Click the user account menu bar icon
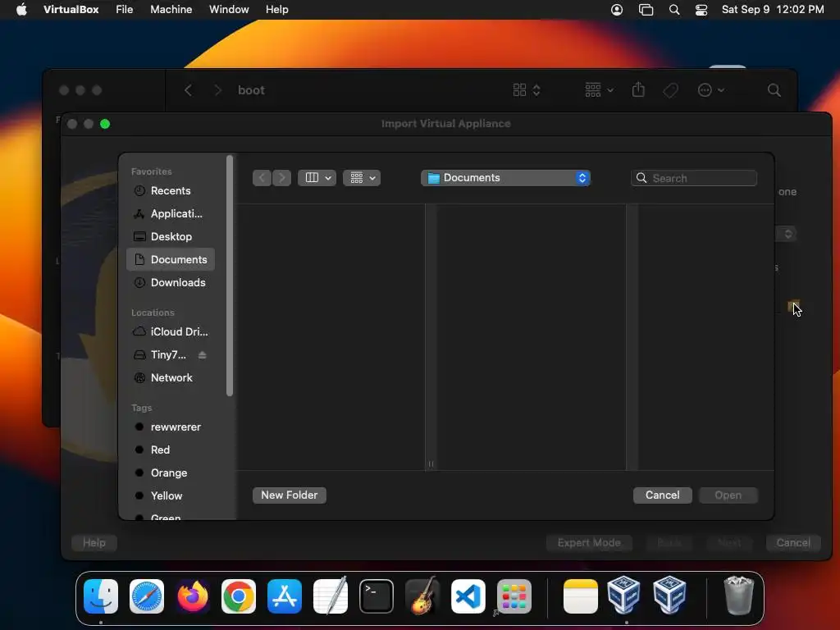This screenshot has width=840, height=630. [x=617, y=10]
